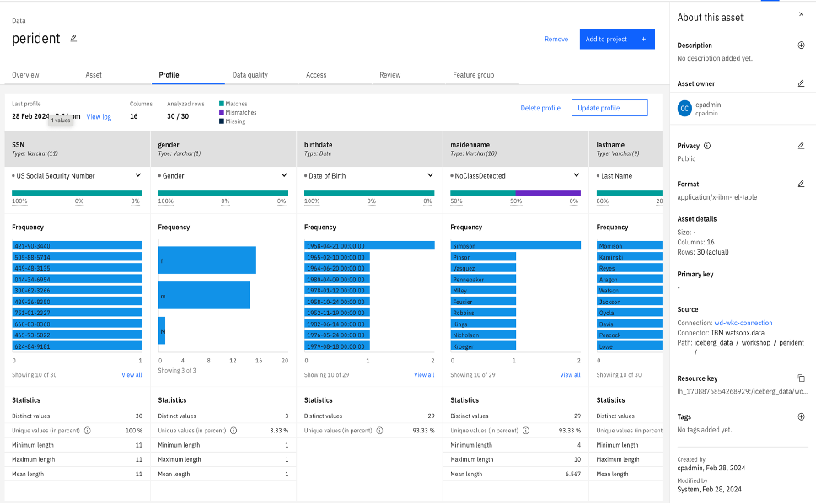Edit the Privacy setting pencil icon
816x504 pixels.
[801, 146]
